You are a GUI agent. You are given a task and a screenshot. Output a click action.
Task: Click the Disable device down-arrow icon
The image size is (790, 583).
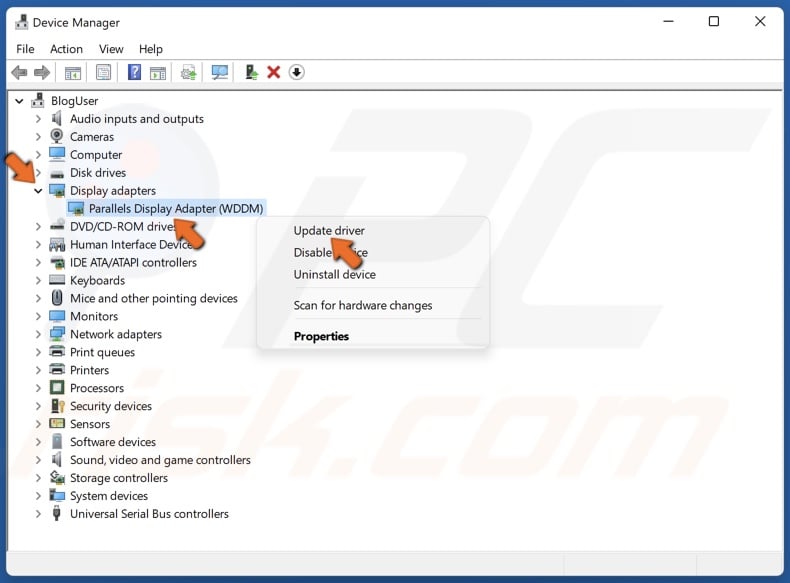tap(297, 72)
